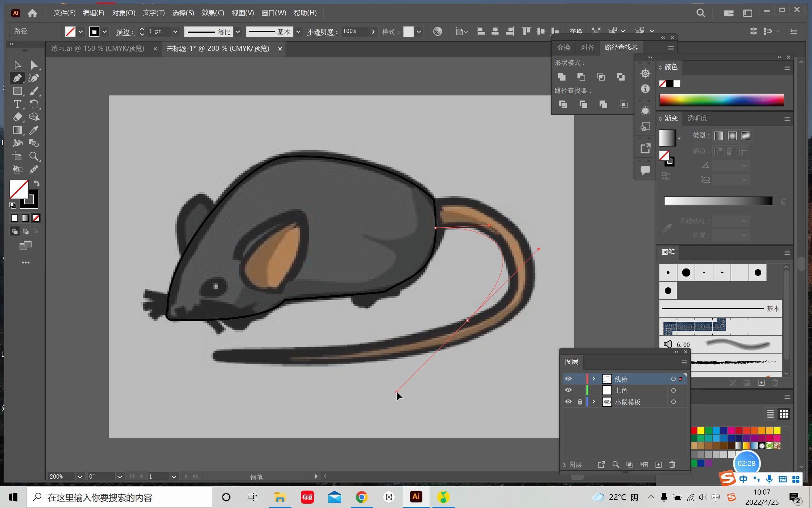Open graphic style 样式 dropdown
812x508 pixels.
(x=419, y=32)
